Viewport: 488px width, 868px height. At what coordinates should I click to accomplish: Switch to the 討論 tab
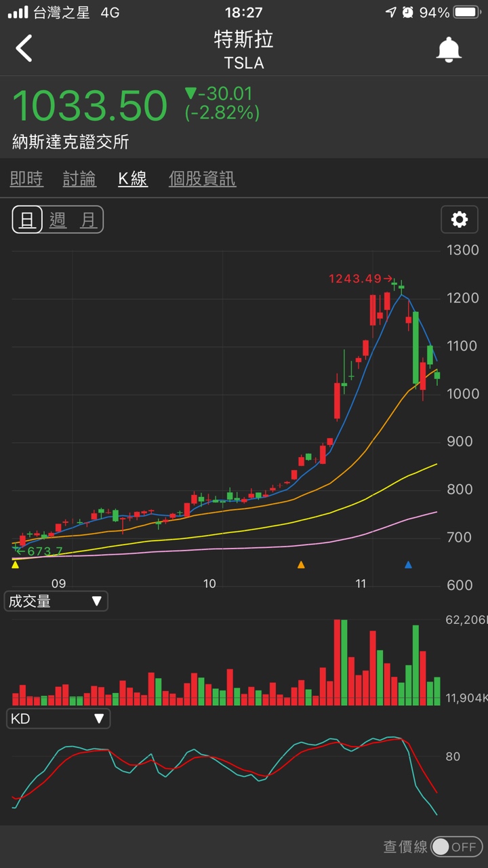[79, 179]
